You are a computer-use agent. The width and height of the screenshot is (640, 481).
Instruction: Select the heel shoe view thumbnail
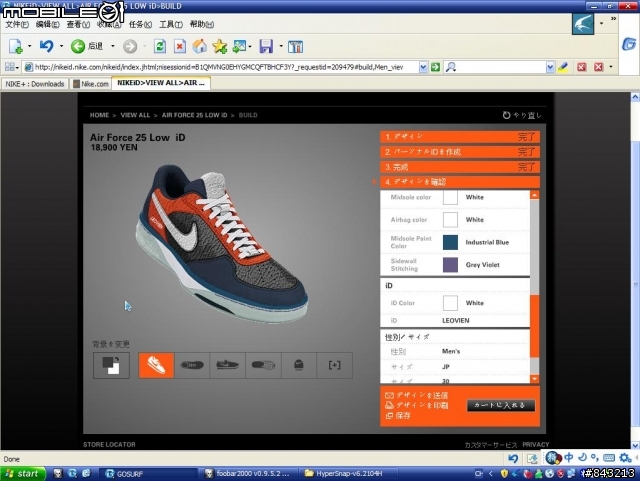pos(299,365)
